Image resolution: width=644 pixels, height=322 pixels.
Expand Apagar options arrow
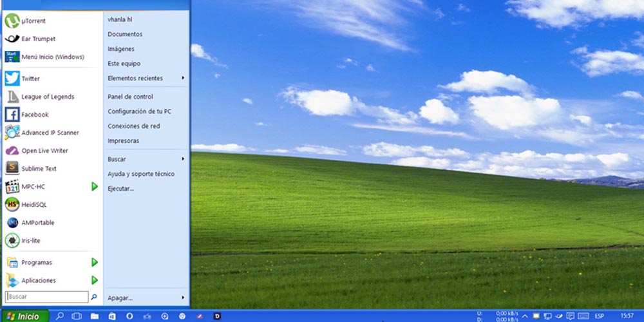(183, 298)
